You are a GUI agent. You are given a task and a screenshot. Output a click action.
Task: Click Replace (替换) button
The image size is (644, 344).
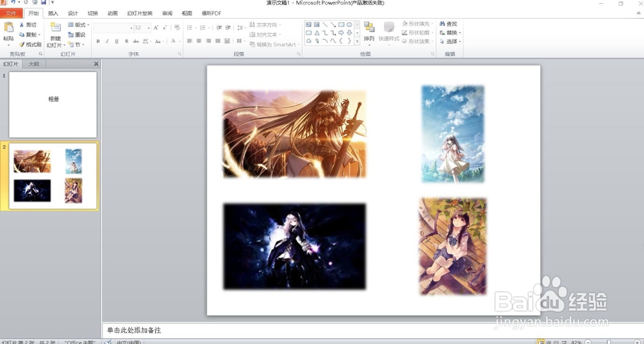450,32
